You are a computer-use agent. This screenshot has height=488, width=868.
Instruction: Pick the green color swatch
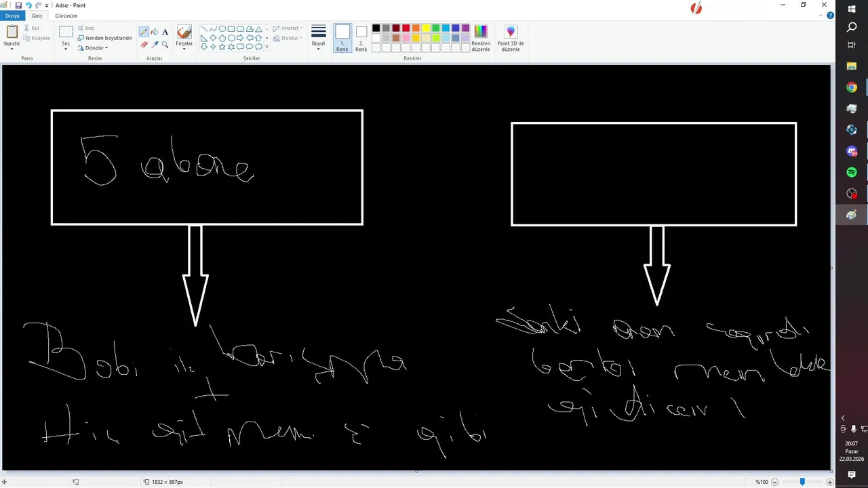click(x=435, y=28)
